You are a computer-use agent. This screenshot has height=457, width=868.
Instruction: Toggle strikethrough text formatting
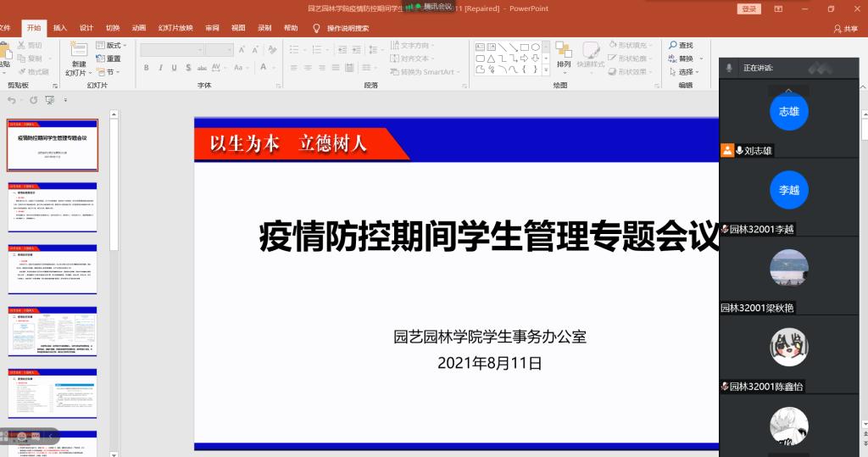tap(201, 68)
